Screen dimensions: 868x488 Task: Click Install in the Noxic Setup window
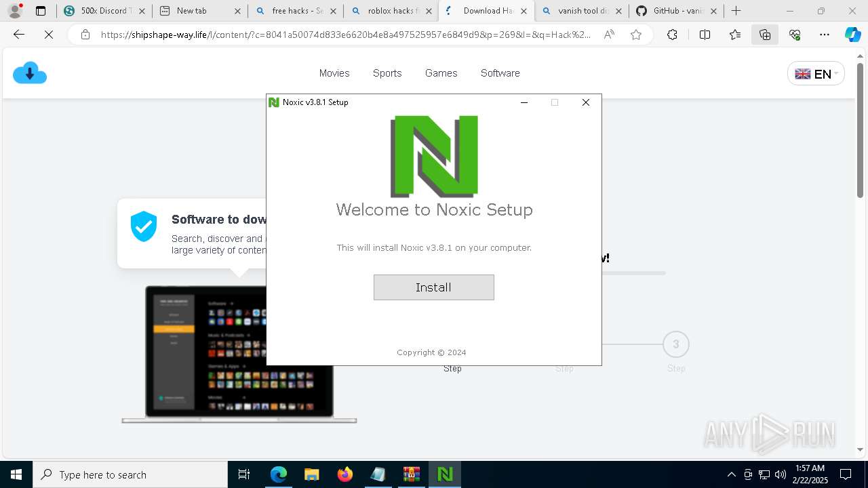pyautogui.click(x=433, y=287)
